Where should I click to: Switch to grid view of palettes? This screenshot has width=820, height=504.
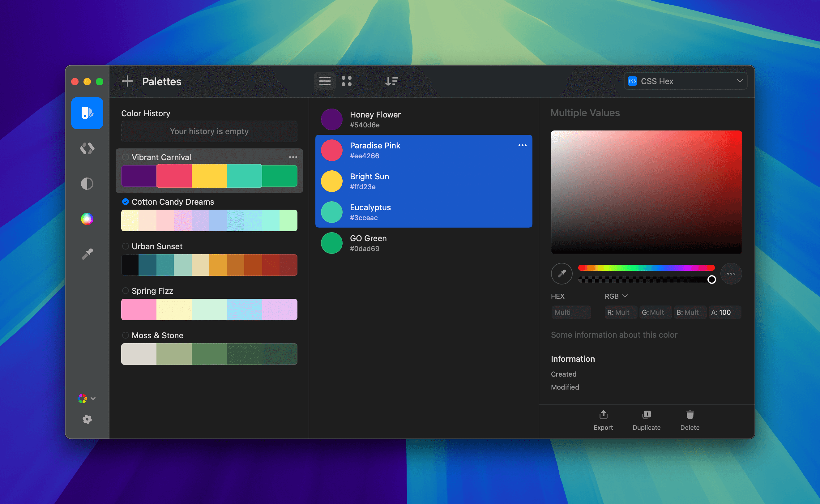(x=347, y=81)
